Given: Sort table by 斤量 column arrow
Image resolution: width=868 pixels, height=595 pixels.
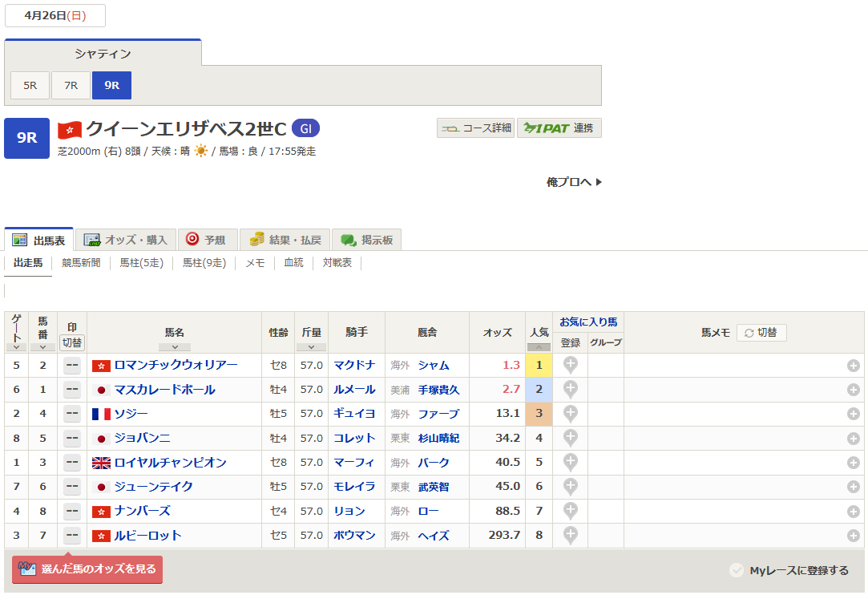Looking at the screenshot, I should tap(311, 347).
